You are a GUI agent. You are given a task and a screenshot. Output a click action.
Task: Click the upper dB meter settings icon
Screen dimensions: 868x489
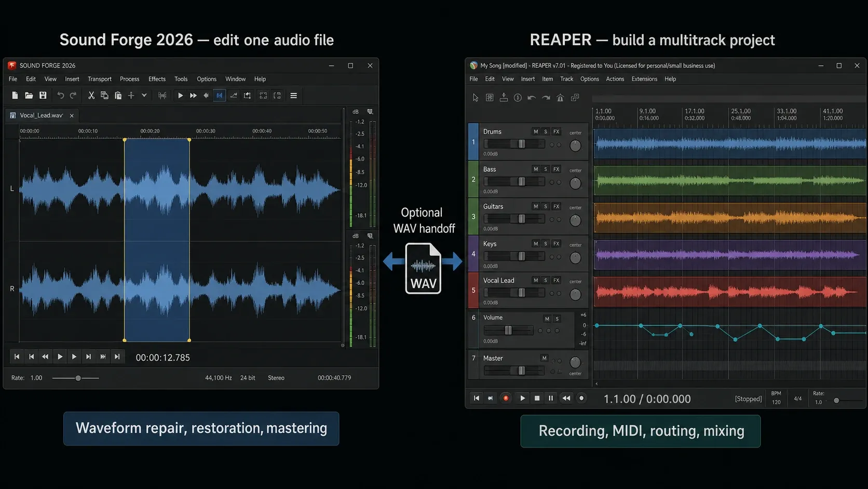click(x=370, y=112)
